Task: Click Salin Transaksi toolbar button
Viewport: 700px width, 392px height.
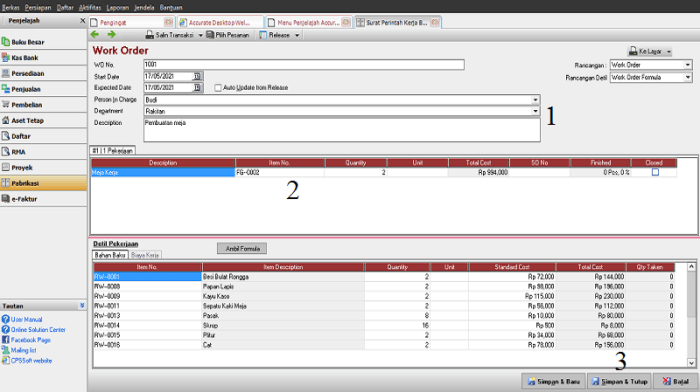Action: (x=170, y=35)
